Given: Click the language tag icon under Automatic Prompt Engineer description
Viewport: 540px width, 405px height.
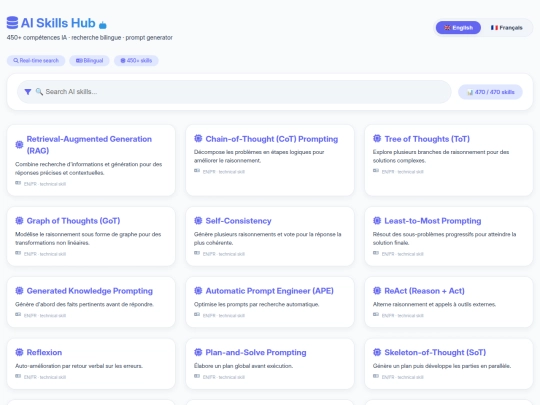Looking at the screenshot, I should pos(197,315).
